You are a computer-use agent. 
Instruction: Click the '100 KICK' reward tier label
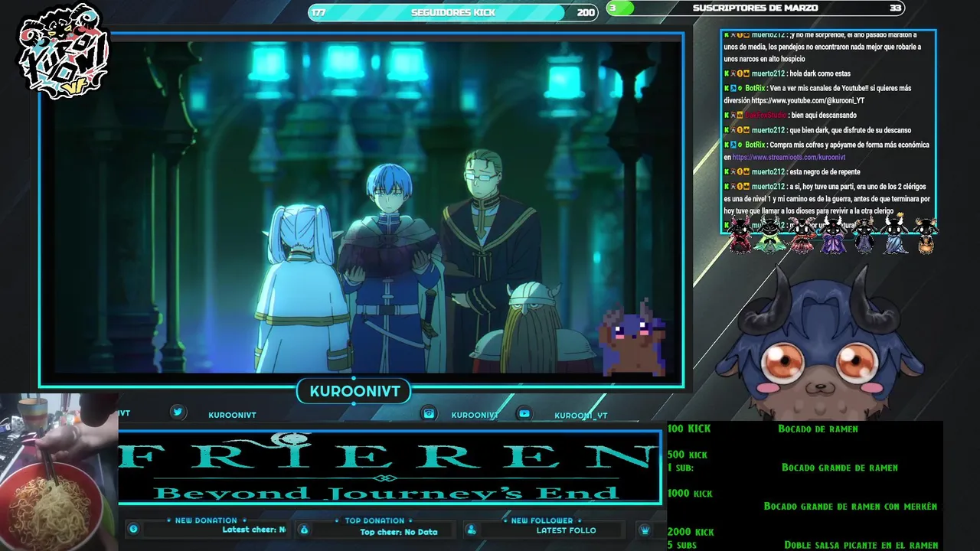click(x=689, y=429)
